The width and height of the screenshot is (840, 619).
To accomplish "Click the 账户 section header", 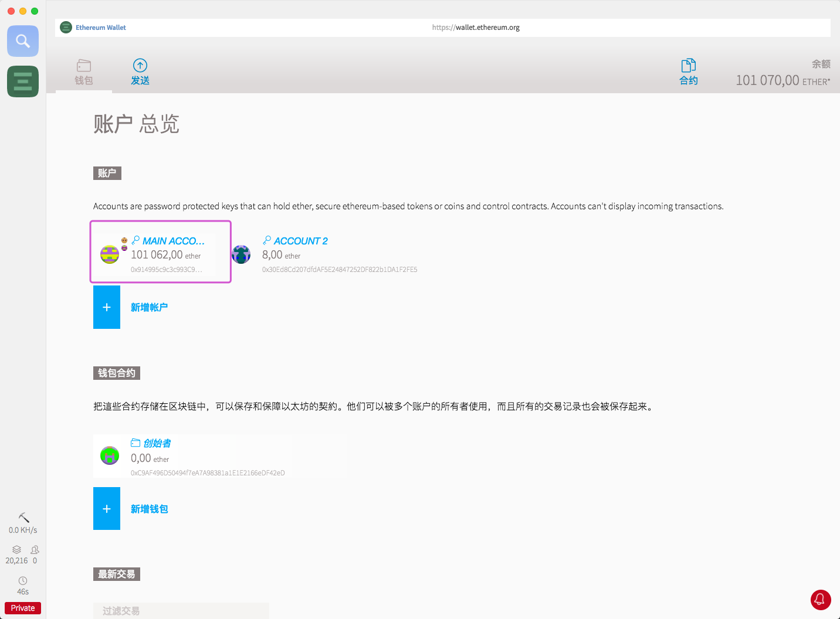I will point(107,173).
